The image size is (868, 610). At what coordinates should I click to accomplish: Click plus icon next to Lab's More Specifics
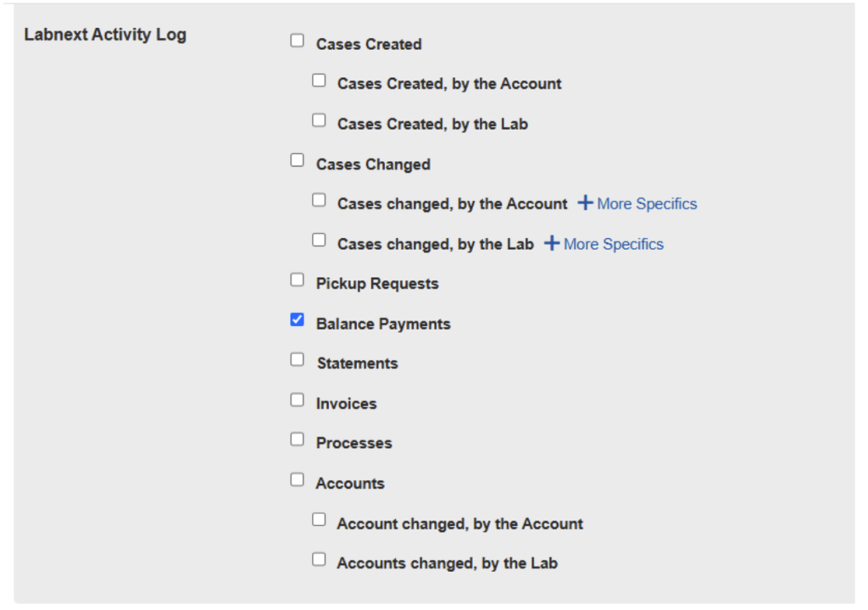click(x=552, y=244)
